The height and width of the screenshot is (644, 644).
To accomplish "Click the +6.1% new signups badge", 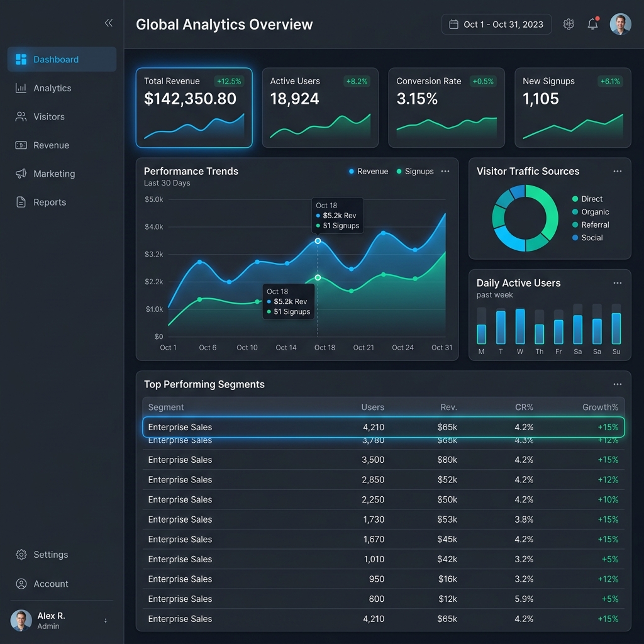I will click(610, 81).
